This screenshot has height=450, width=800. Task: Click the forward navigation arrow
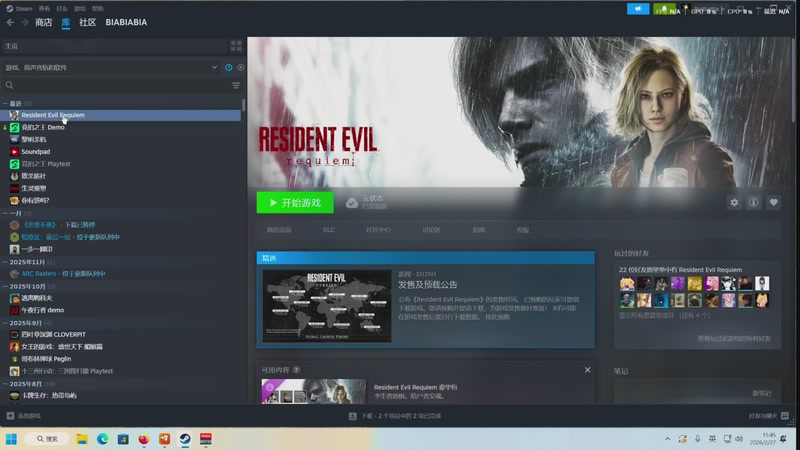[x=24, y=22]
